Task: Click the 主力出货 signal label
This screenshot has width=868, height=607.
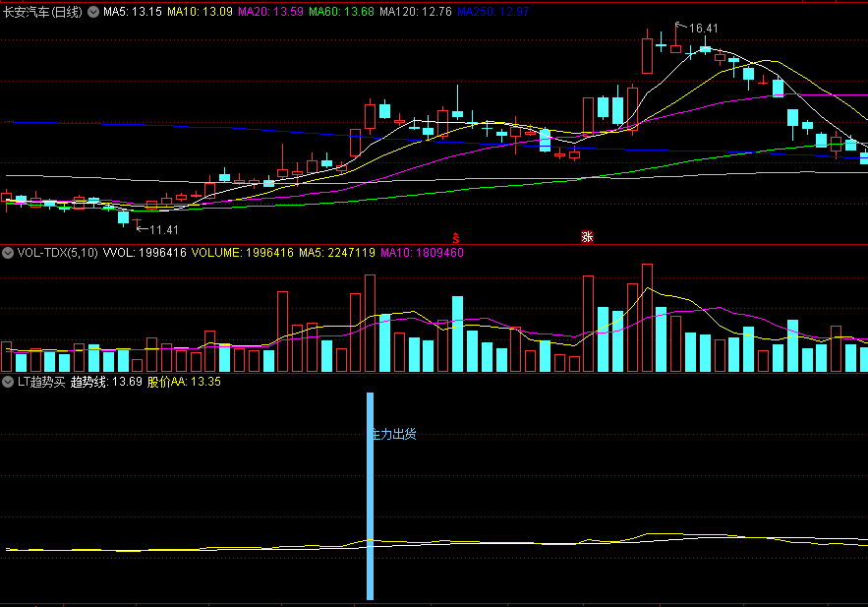Action: [395, 434]
